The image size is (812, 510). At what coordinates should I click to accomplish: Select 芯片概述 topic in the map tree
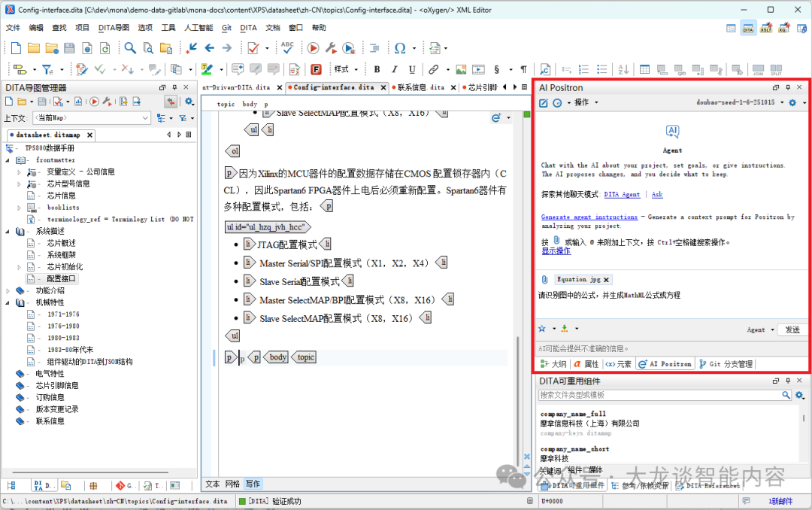(x=61, y=243)
